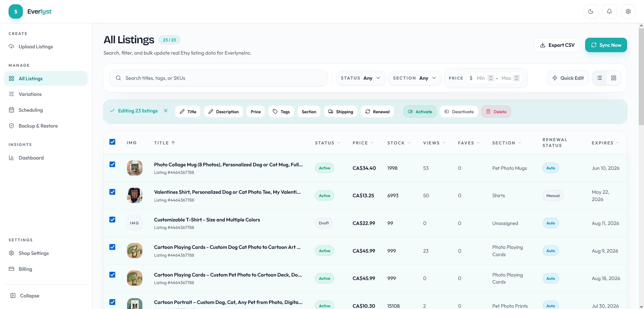Focus the search titles, tags, SKUs field

(218, 78)
